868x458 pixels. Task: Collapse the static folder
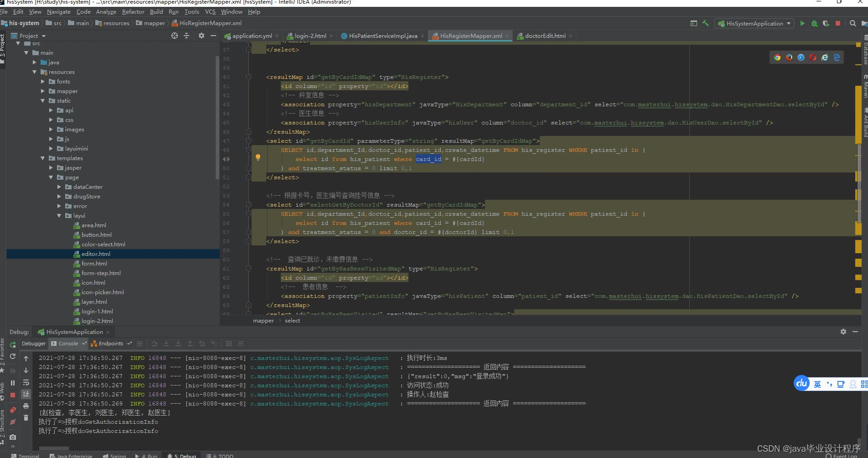(43, 101)
